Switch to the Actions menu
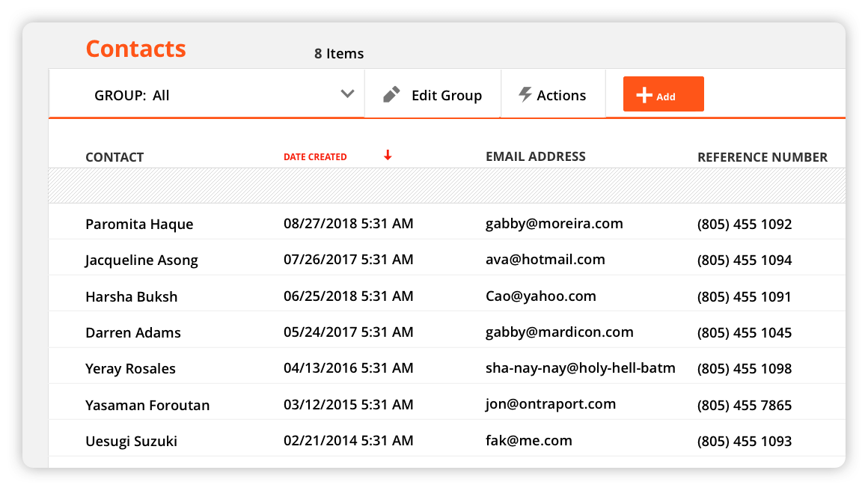Viewport: 868px width, 491px height. (x=553, y=94)
